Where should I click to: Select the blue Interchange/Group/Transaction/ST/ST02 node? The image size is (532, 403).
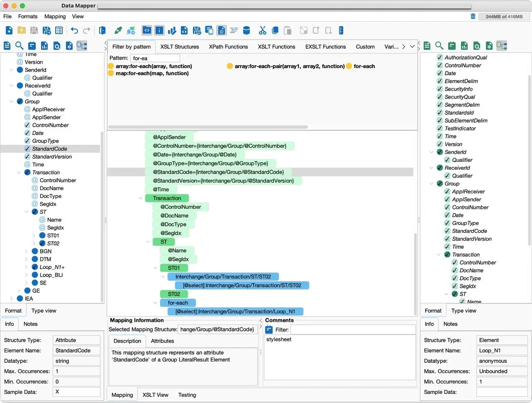coord(223,277)
